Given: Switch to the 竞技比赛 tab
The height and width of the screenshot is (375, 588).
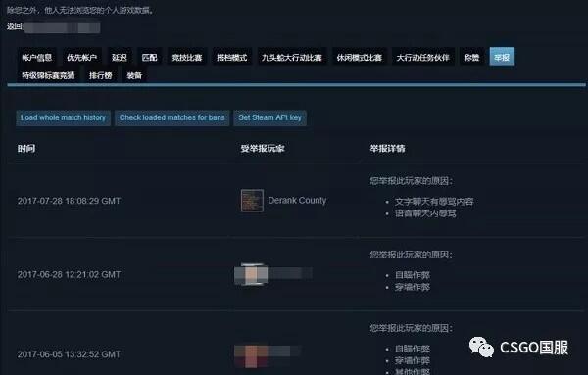Looking at the screenshot, I should 187,58.
